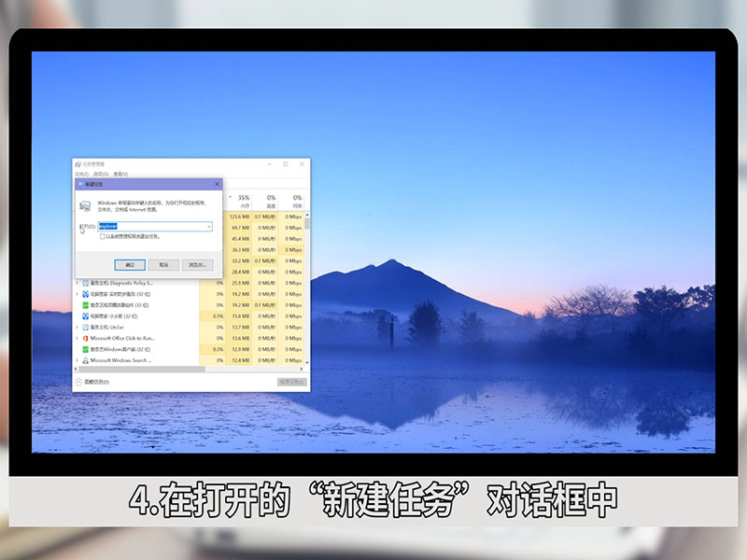The width and height of the screenshot is (747, 560).
Task: Click the horizontal scrollbar thumb in Task Manager
Action: click(142, 369)
